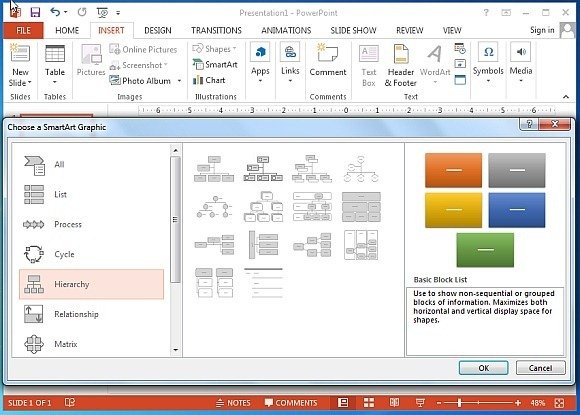Switch to the VIEW tab
The height and width of the screenshot is (415, 580).
pyautogui.click(x=452, y=30)
